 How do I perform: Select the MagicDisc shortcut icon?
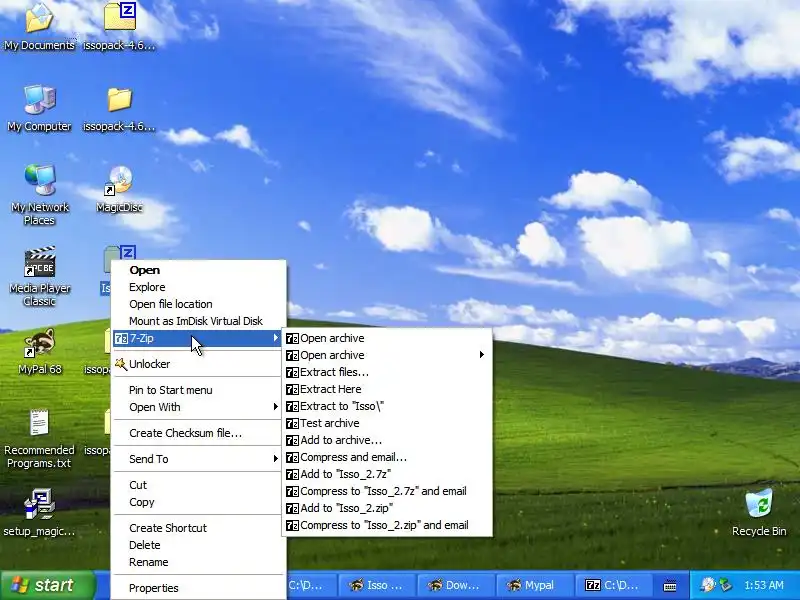point(119,189)
